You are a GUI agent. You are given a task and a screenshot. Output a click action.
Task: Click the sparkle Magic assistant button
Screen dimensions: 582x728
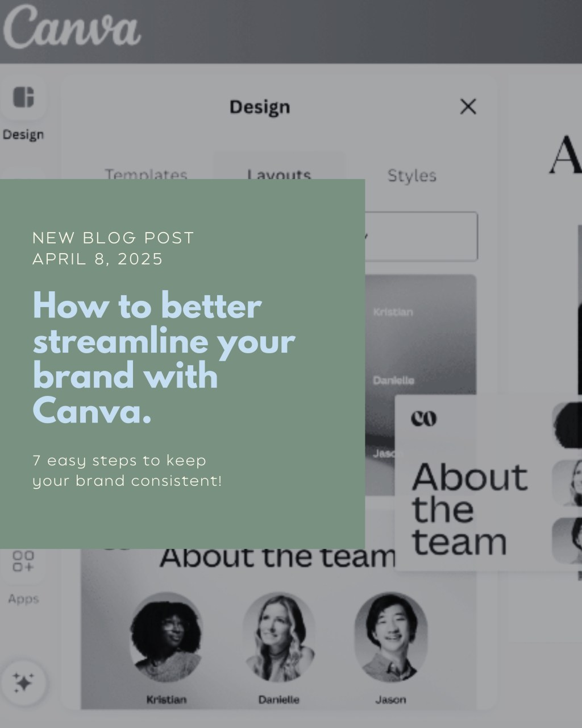(23, 682)
